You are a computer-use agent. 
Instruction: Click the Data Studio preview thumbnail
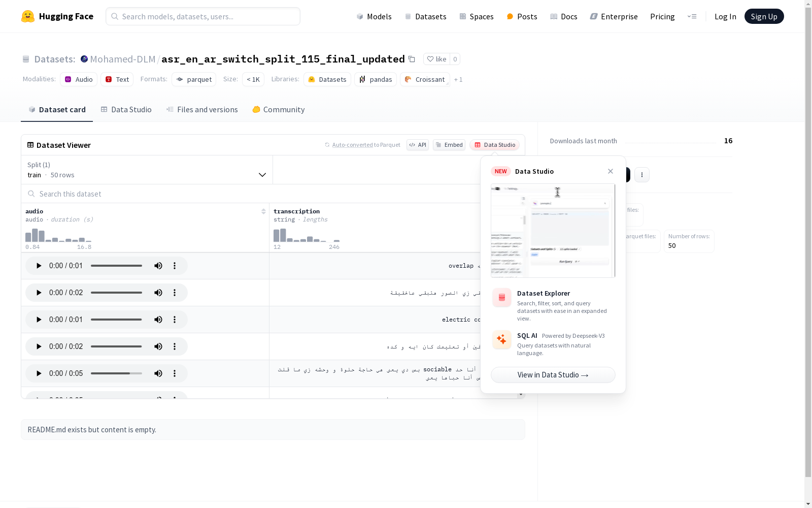[553, 231]
